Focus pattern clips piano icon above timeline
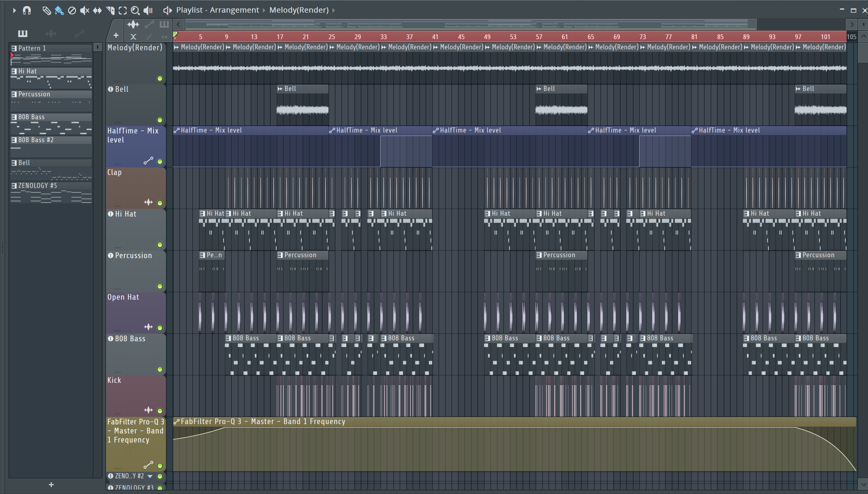 (x=164, y=24)
